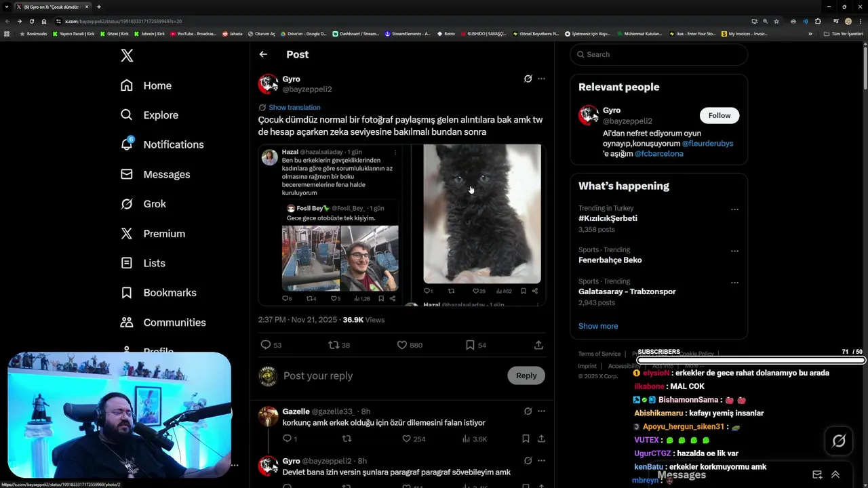Open the tab search dropdown arrow

coord(7,7)
